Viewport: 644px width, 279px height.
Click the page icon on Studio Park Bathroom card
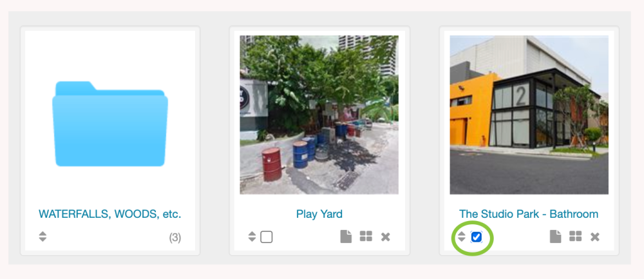[555, 236]
